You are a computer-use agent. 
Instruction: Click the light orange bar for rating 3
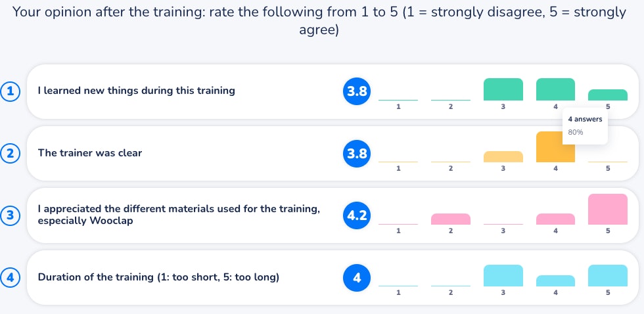click(503, 157)
